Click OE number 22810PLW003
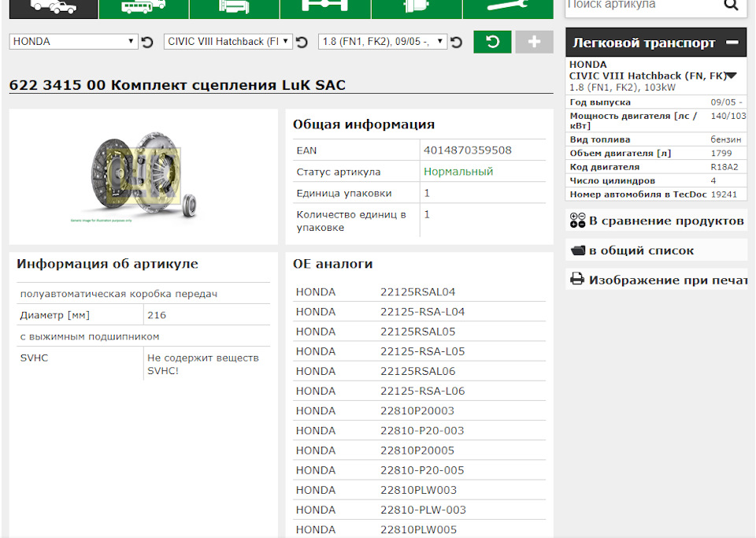 click(418, 490)
